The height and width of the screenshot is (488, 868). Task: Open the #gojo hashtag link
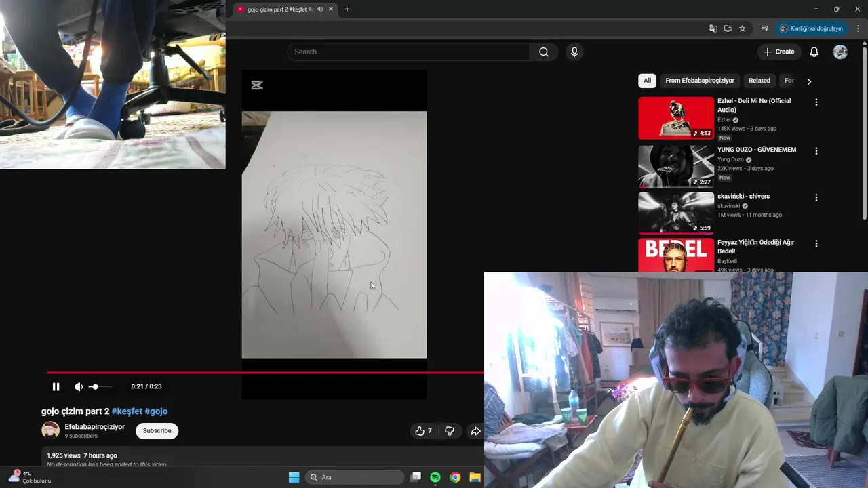point(156,411)
